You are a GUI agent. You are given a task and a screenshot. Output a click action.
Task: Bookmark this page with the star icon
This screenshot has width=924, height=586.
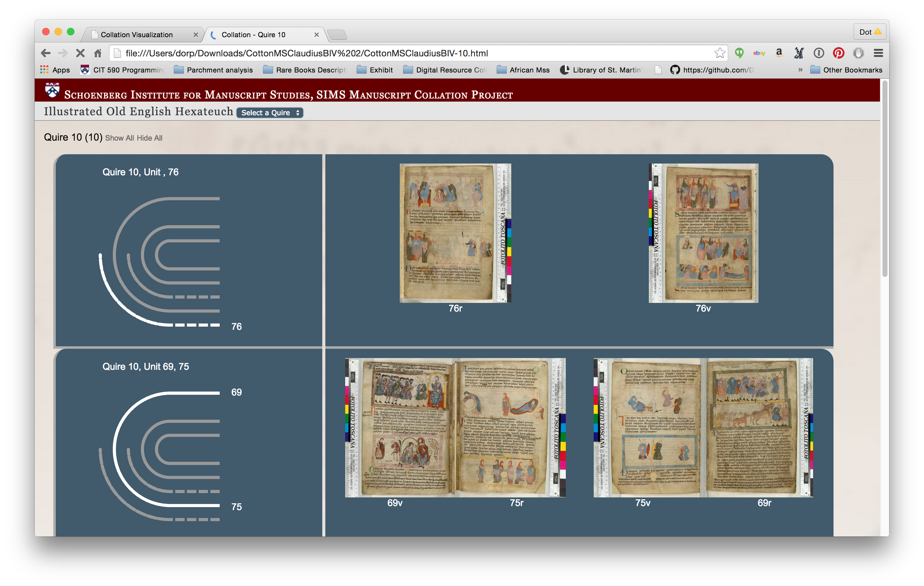pyautogui.click(x=720, y=53)
